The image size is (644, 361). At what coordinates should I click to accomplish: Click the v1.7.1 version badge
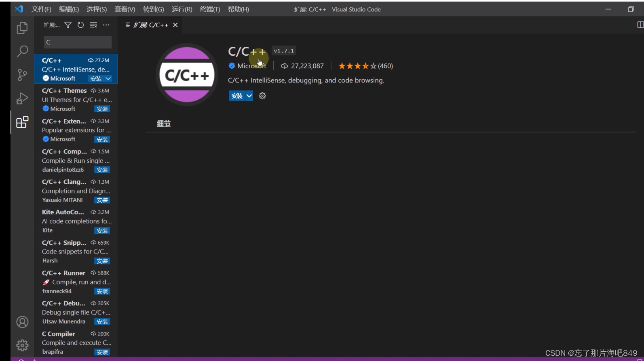click(284, 51)
